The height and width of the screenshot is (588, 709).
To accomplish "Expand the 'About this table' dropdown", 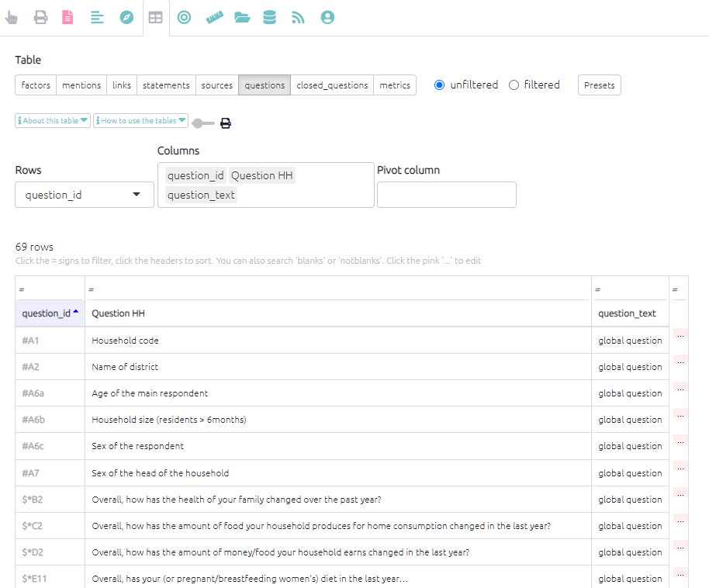I will click(x=53, y=121).
